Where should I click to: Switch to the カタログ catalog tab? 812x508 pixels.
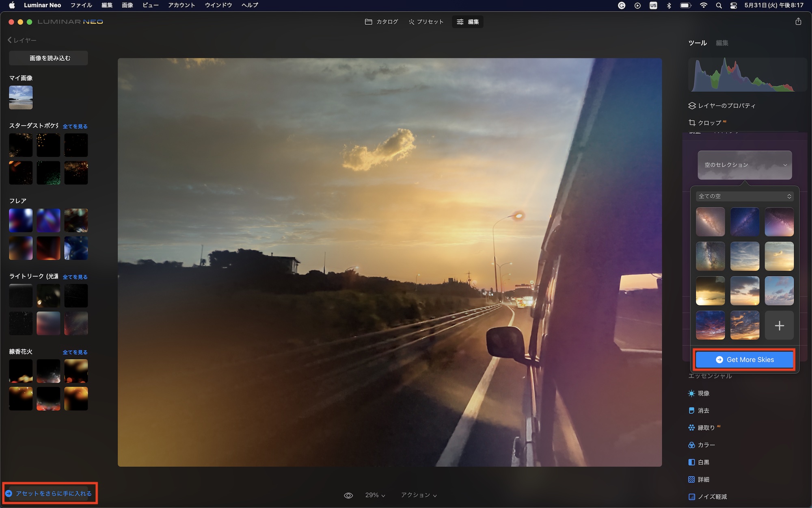[x=382, y=22]
